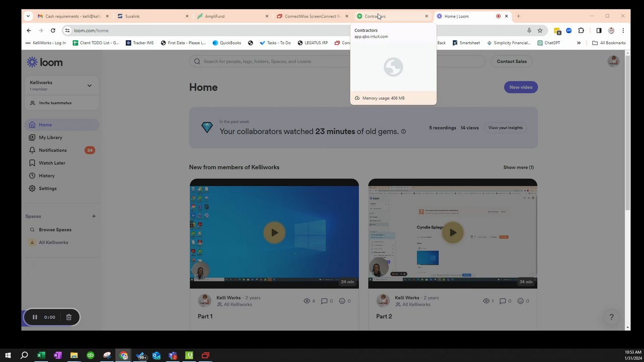
Task: Click the info icon beside old gems
Action: click(404, 132)
